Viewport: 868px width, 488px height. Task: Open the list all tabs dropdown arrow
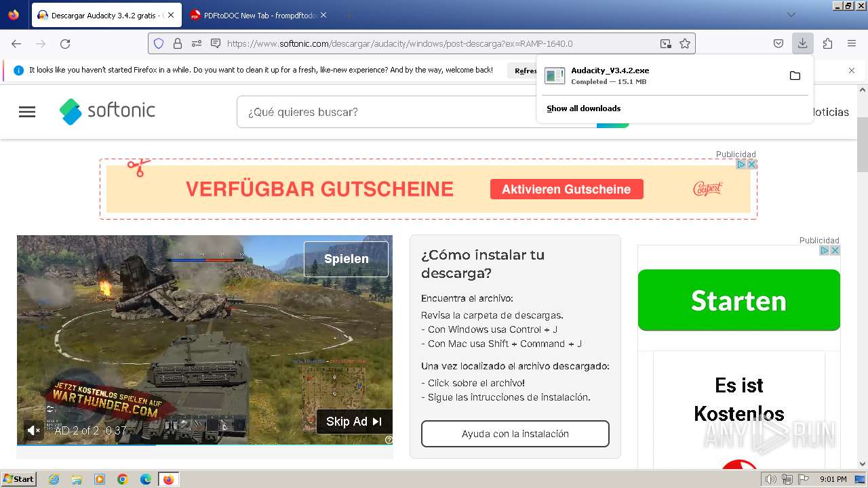point(791,15)
